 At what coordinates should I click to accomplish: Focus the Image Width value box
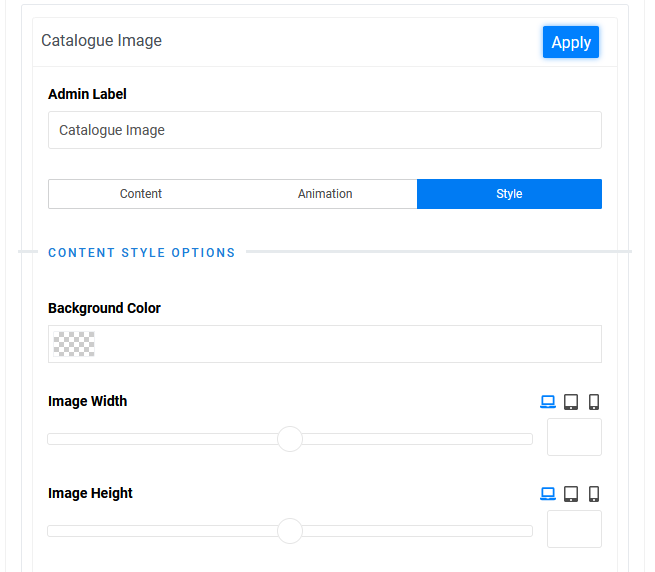574,438
